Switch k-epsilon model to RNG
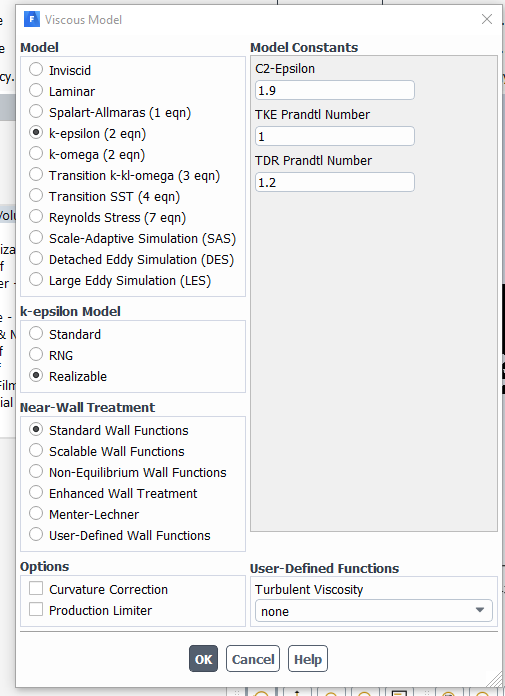 (36, 355)
